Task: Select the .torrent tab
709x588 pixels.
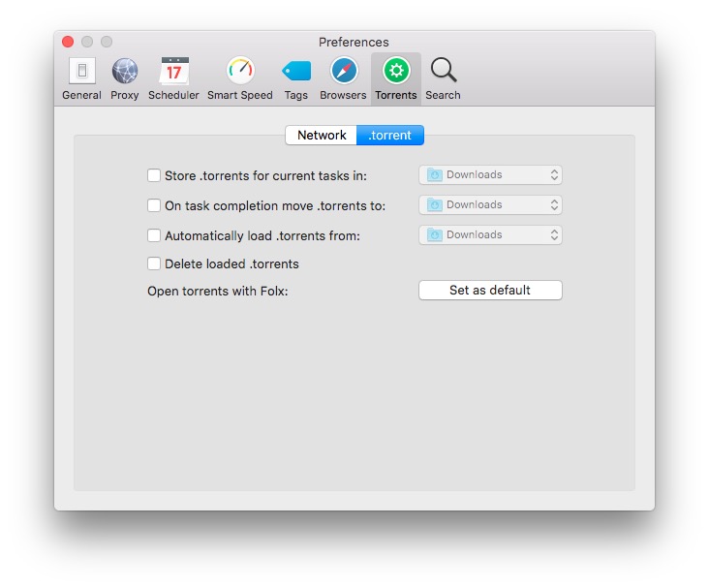Action: 390,136
